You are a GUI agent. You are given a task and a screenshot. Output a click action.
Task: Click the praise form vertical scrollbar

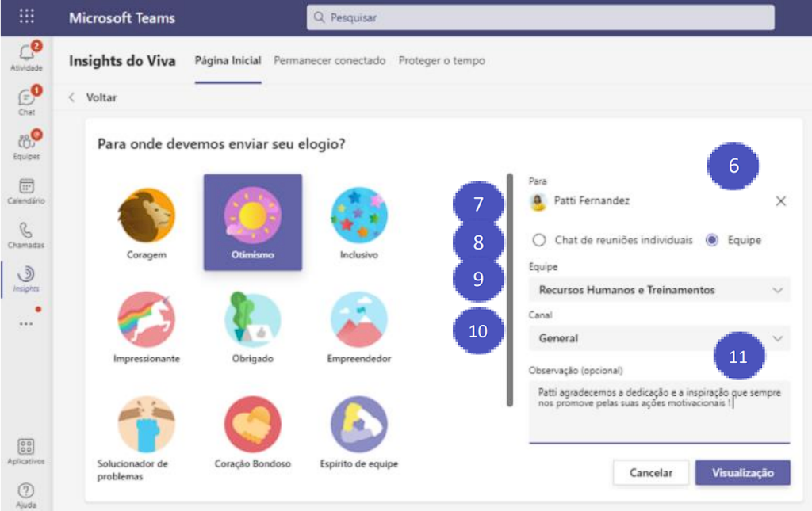click(x=510, y=290)
